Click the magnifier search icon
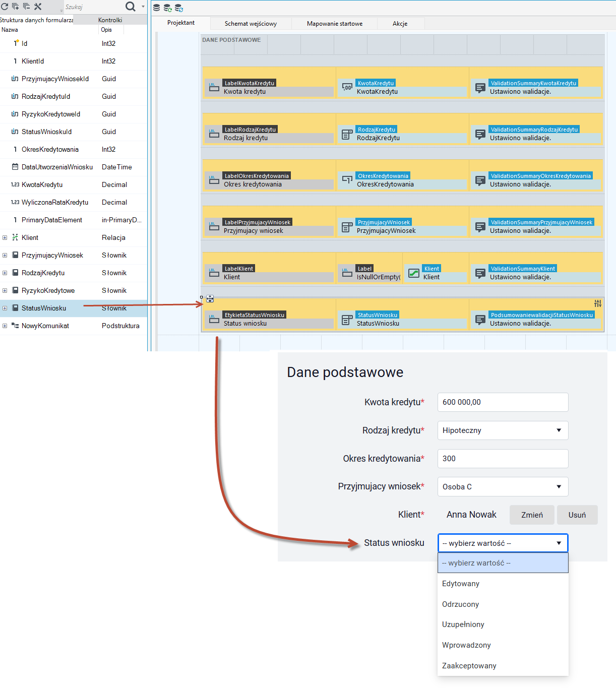Screen dimensions: 616x688 point(131,7)
